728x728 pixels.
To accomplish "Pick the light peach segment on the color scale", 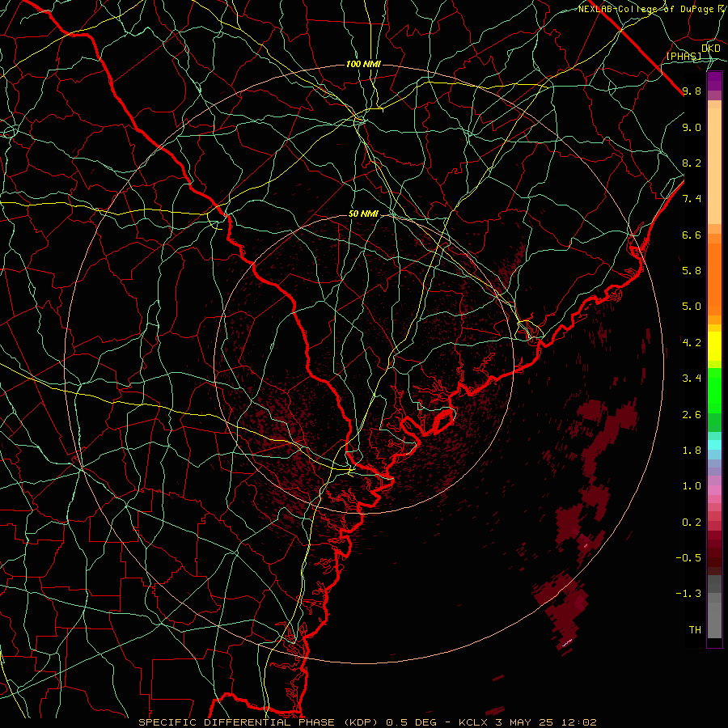I will (x=714, y=167).
